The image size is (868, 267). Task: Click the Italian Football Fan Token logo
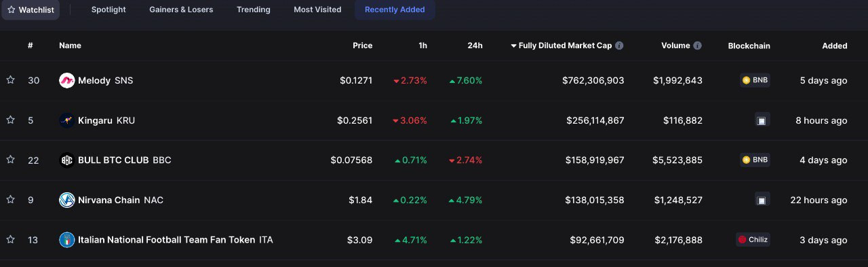click(x=66, y=240)
